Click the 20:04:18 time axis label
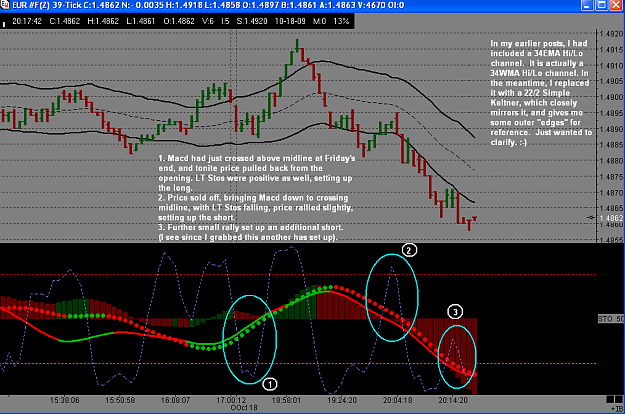Image resolution: width=625 pixels, height=414 pixels. click(397, 400)
